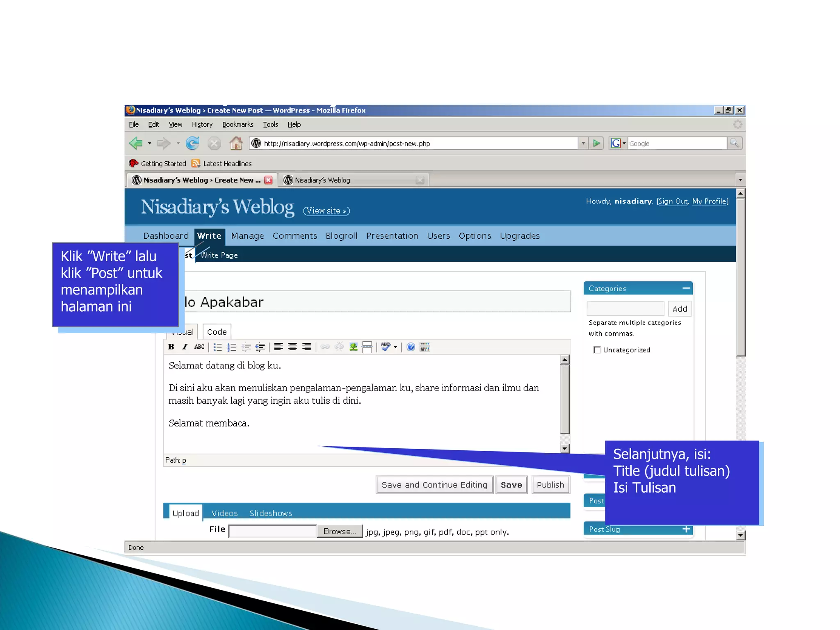Reload page with Firefox refresh icon
Image resolution: width=840 pixels, height=630 pixels.
click(192, 143)
